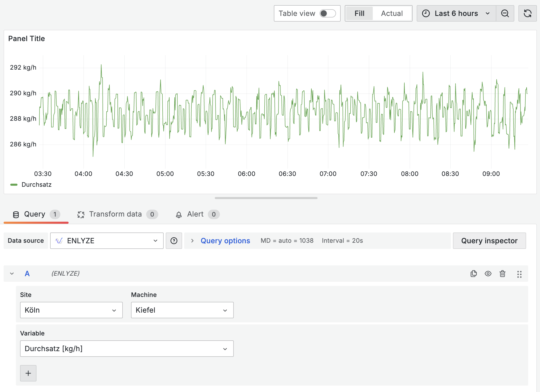The width and height of the screenshot is (540, 392).
Task: Switch to the Transform data tab
Action: 115,214
